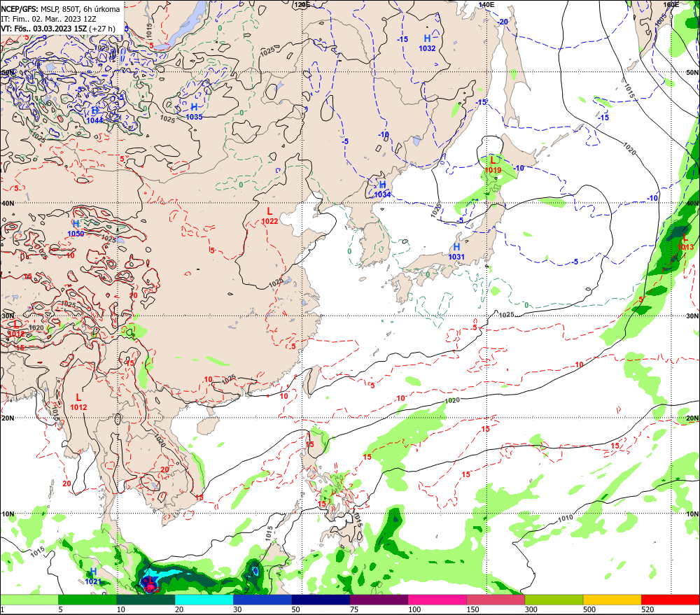Screen dimensions: 700x615
Task: Select the cyan 20–30 legend swatch
Action: (204, 600)
